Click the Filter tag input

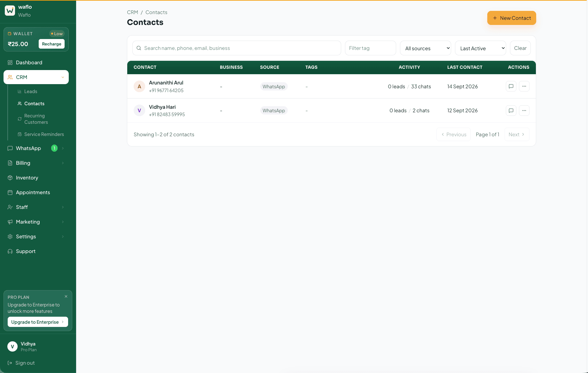tap(371, 48)
